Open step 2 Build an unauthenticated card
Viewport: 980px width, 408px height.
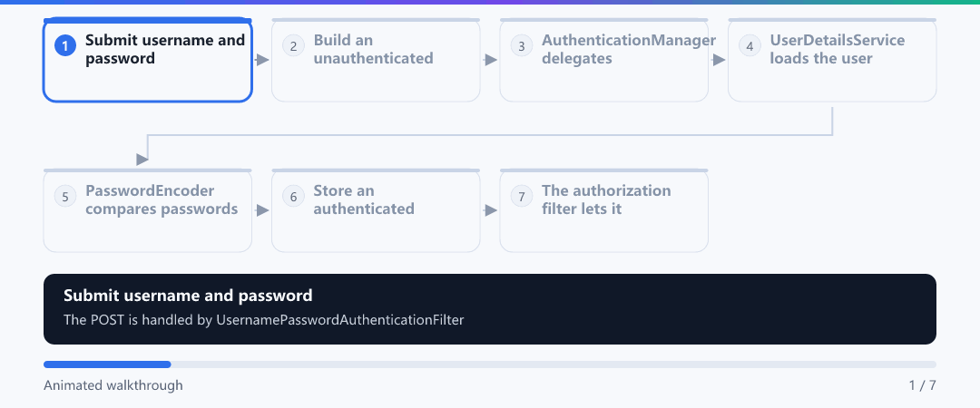376,60
